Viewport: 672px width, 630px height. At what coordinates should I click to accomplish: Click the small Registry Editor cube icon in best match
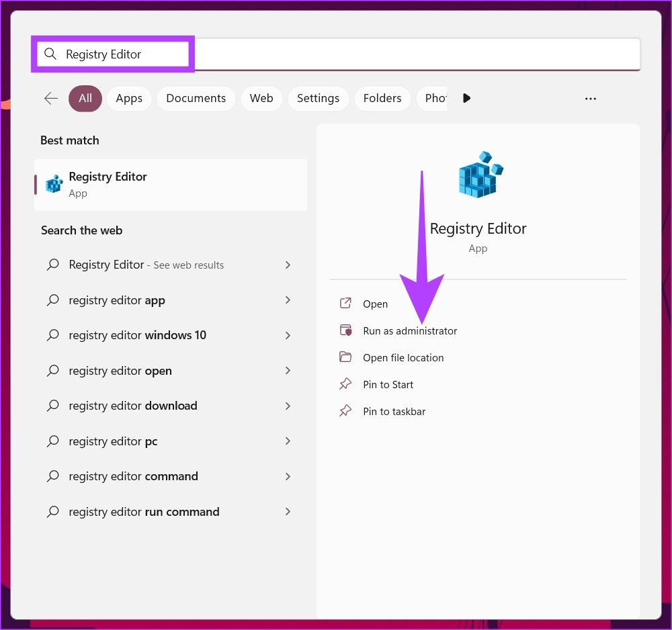(x=54, y=184)
